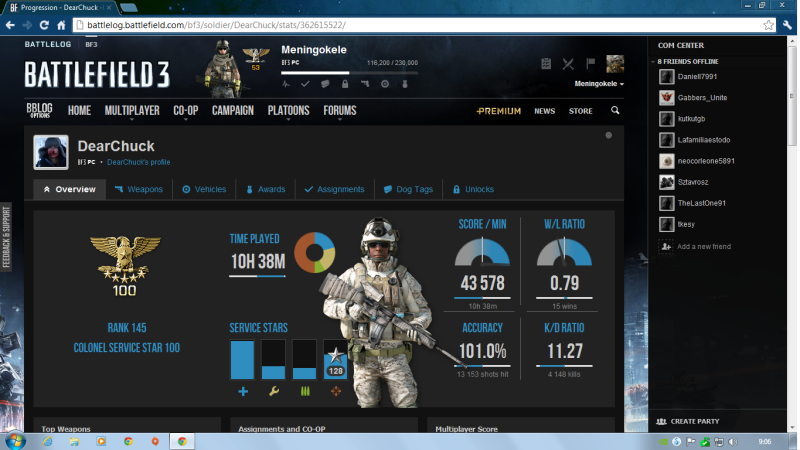This screenshot has width=800, height=450.
Task: Click the rank 53 eagle insignia
Action: [x=256, y=59]
